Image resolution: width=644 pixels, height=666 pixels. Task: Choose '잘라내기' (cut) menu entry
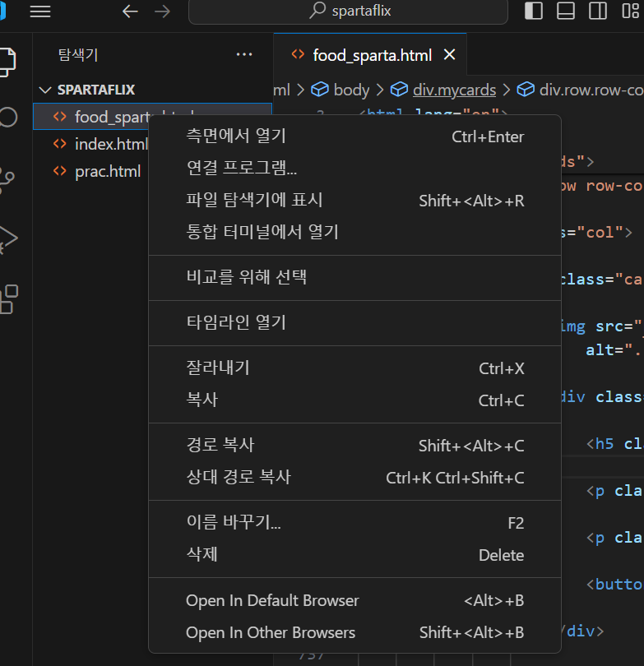[354, 368]
